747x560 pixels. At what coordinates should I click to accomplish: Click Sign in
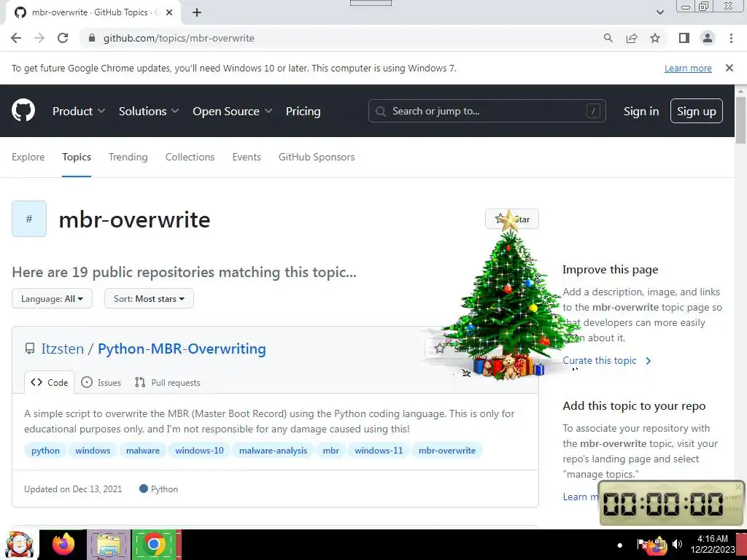[x=641, y=111]
